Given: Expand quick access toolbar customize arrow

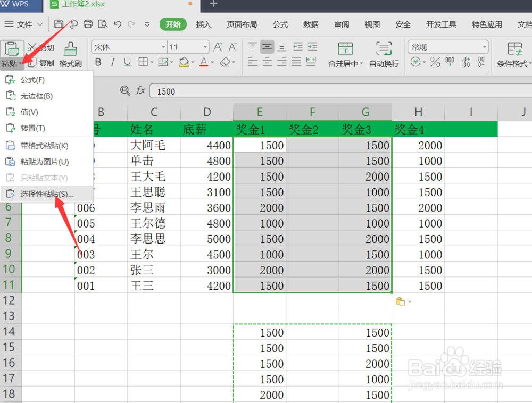Looking at the screenshot, I should tap(147, 24).
